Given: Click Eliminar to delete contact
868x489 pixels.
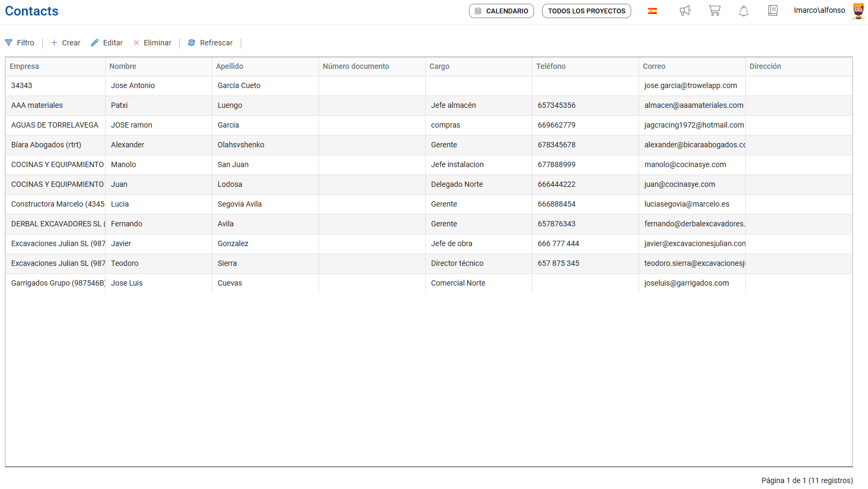Looking at the screenshot, I should tap(152, 43).
